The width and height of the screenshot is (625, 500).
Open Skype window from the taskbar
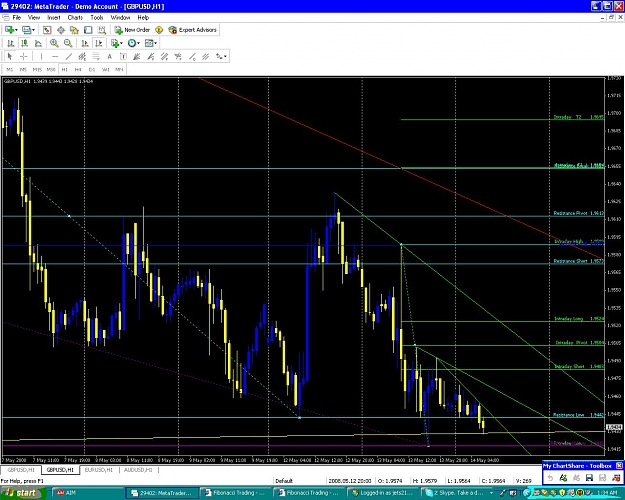coord(458,493)
